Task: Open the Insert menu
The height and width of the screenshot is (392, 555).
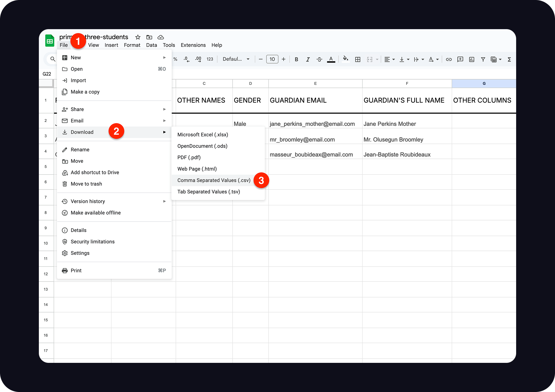Action: (111, 45)
